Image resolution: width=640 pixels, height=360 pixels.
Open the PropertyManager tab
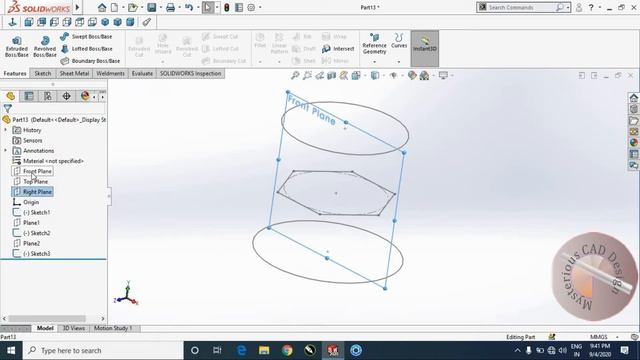coord(29,96)
